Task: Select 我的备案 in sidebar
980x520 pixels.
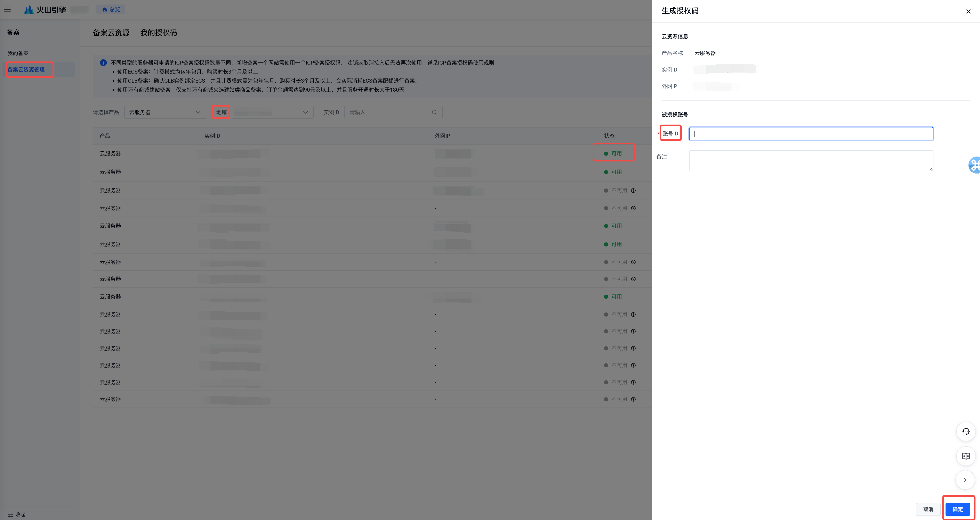Action: (18, 53)
